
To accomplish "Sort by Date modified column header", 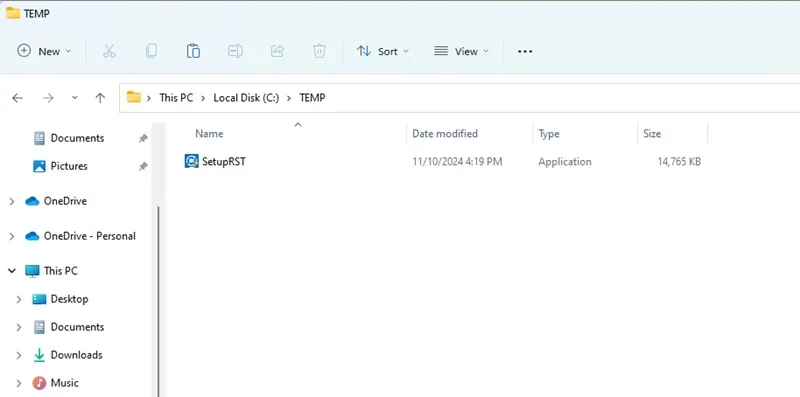I will tap(445, 134).
